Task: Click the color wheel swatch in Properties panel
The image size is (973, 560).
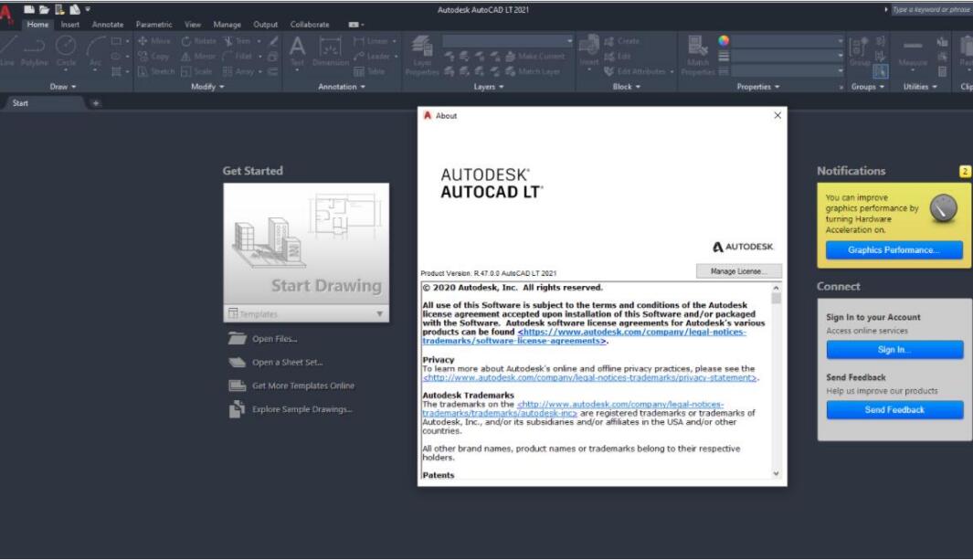Action: 724,40
